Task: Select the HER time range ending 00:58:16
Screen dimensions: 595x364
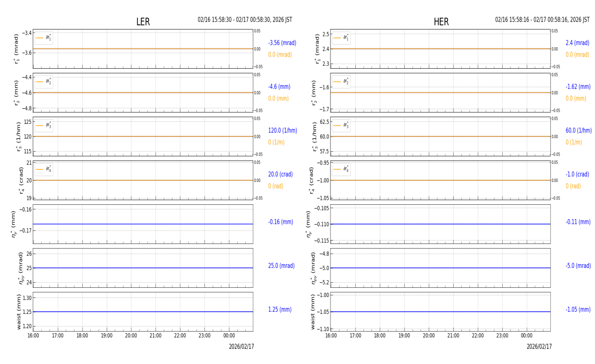Action: pyautogui.click(x=542, y=20)
